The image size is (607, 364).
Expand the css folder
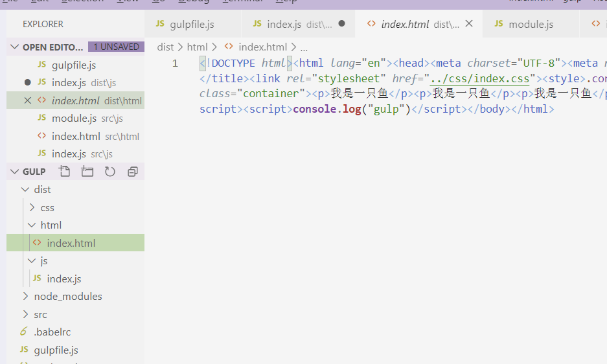(x=32, y=207)
